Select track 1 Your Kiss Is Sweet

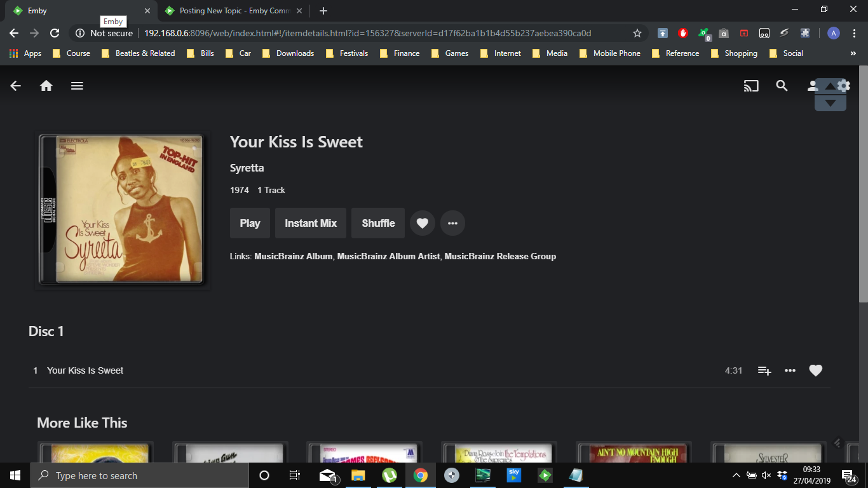(x=430, y=370)
